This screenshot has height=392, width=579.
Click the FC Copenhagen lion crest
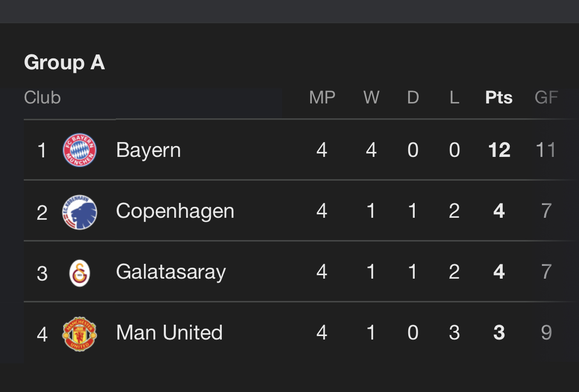point(80,212)
